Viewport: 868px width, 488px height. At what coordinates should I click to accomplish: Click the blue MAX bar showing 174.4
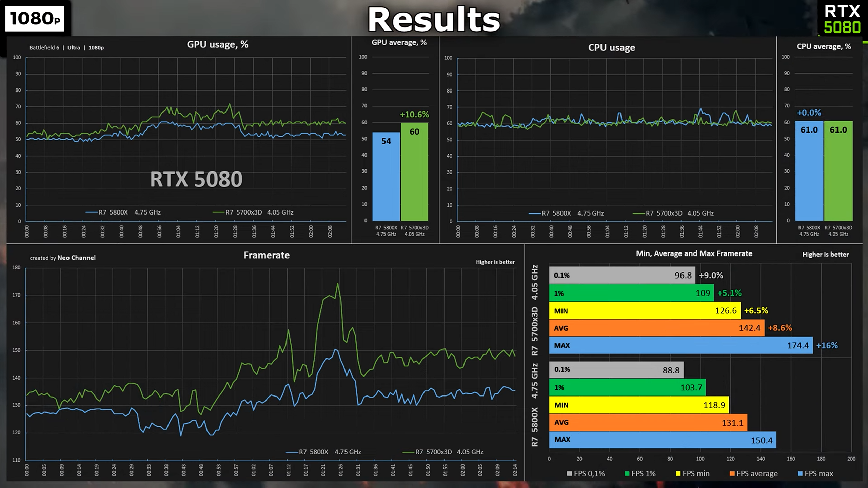(x=681, y=346)
